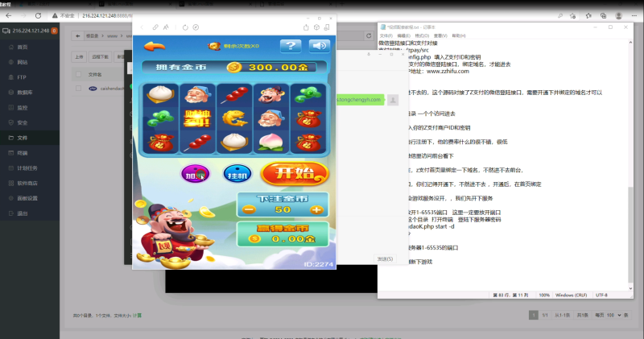The height and width of the screenshot is (339, 644).
Task: Open Notepad 编辑(E) menu
Action: click(404, 36)
